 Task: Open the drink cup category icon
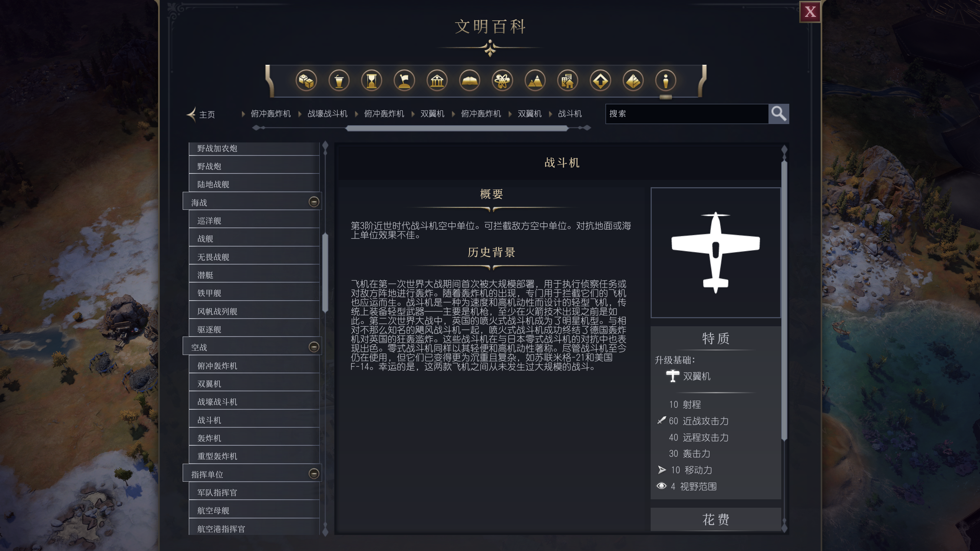point(339,81)
